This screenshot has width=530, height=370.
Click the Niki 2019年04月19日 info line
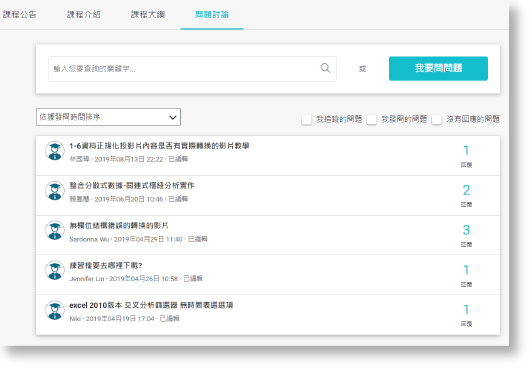click(124, 319)
